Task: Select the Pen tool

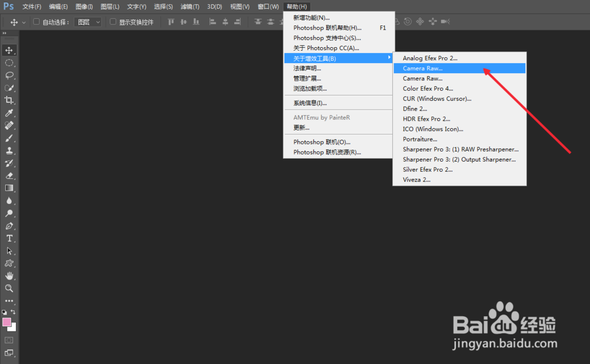Action: click(9, 226)
